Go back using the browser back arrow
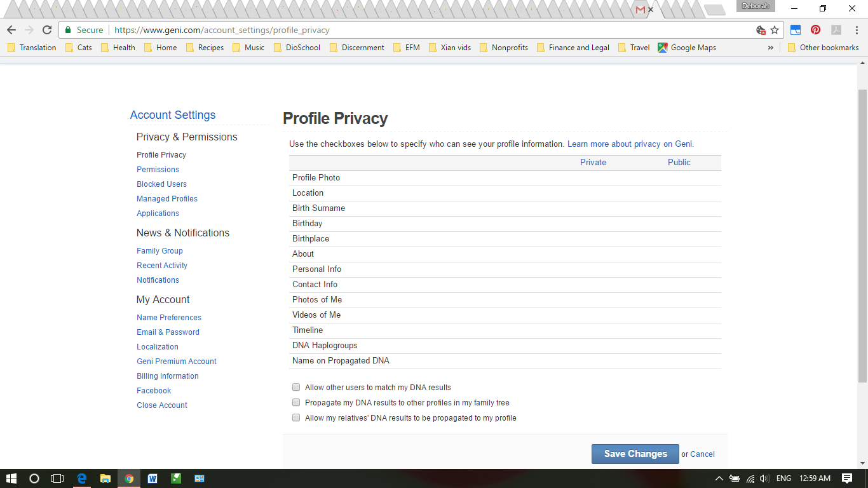868x488 pixels. 11,30
